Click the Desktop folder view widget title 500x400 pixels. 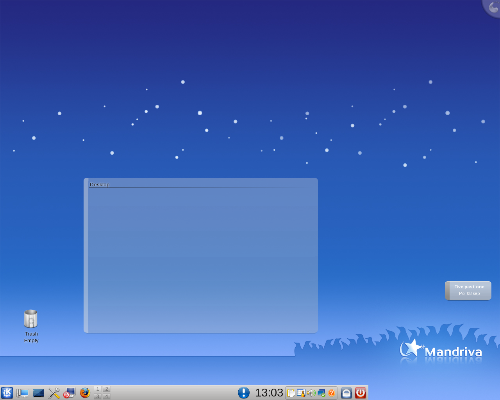click(99, 184)
